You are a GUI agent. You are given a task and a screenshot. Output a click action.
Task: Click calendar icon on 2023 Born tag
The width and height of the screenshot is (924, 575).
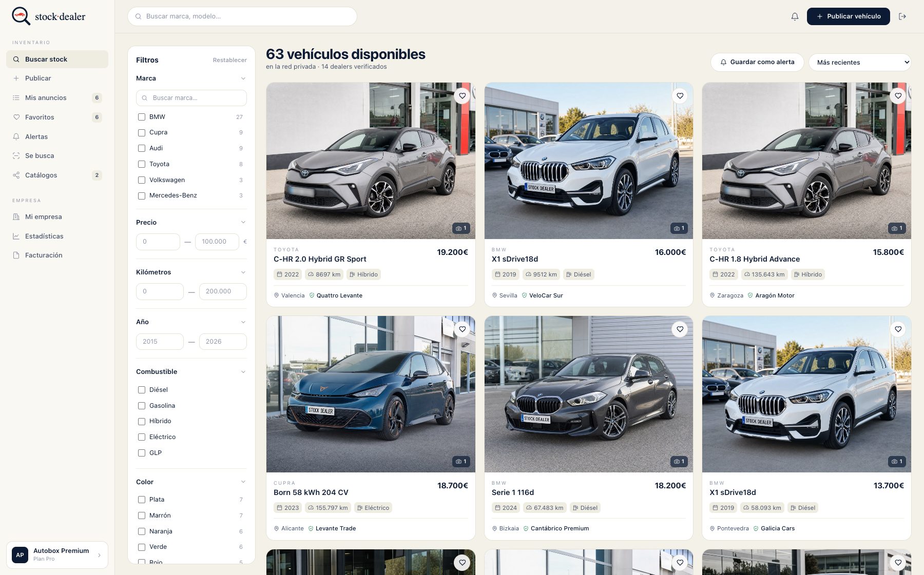point(279,508)
